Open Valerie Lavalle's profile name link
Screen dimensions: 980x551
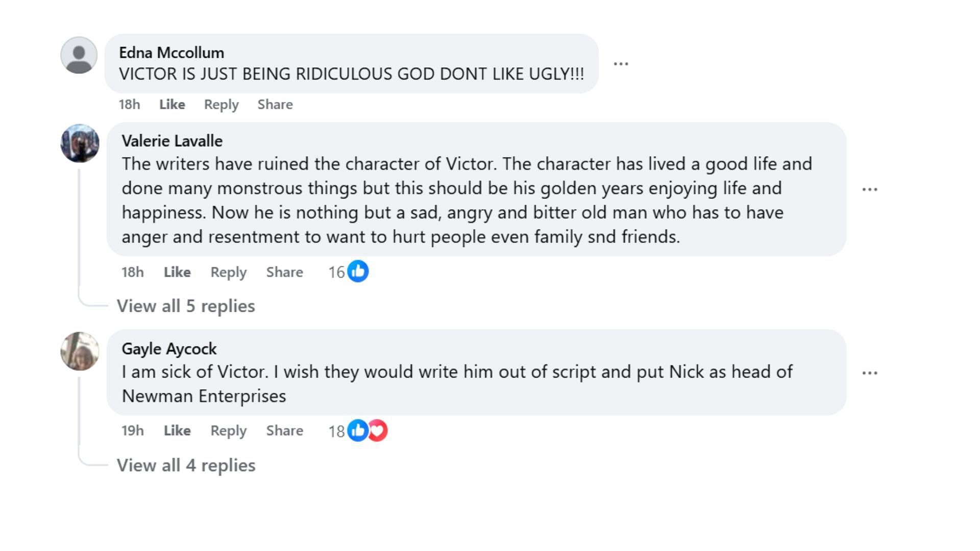pos(172,141)
